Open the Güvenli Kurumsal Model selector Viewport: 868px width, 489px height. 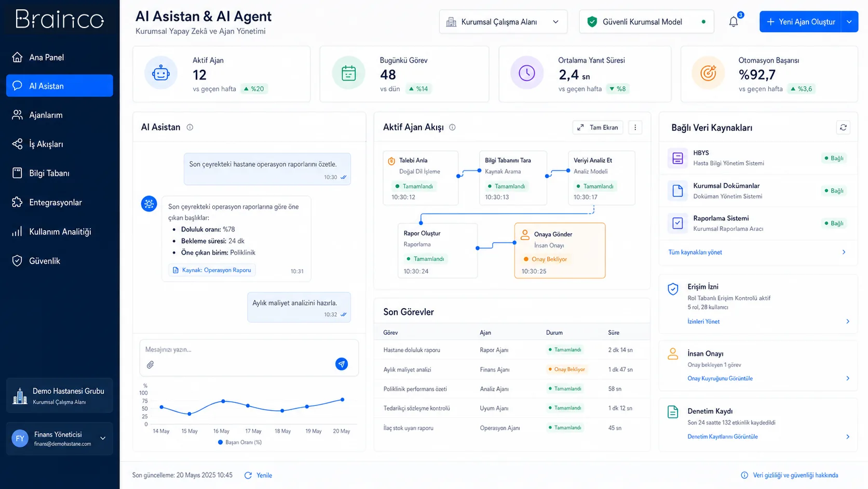tap(646, 22)
